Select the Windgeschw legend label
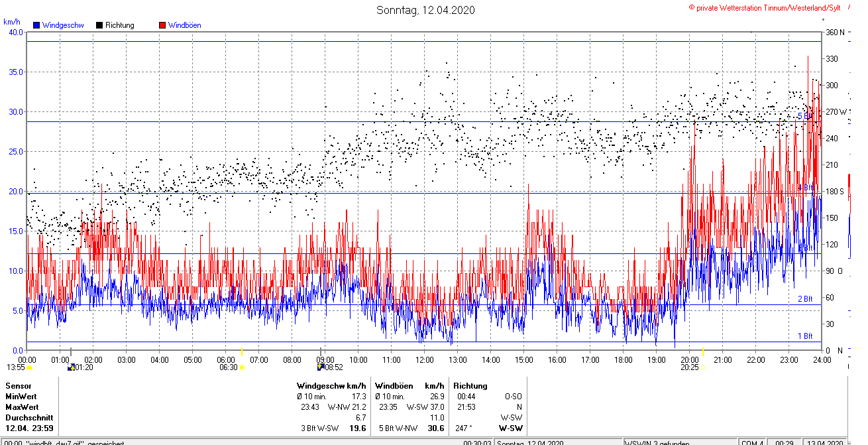 click(x=63, y=25)
